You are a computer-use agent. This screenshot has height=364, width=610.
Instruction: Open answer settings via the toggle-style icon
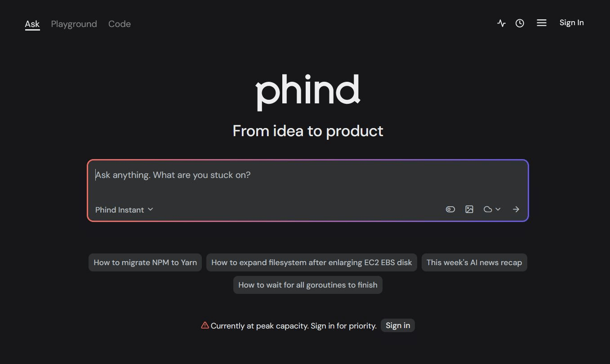pyautogui.click(x=450, y=209)
